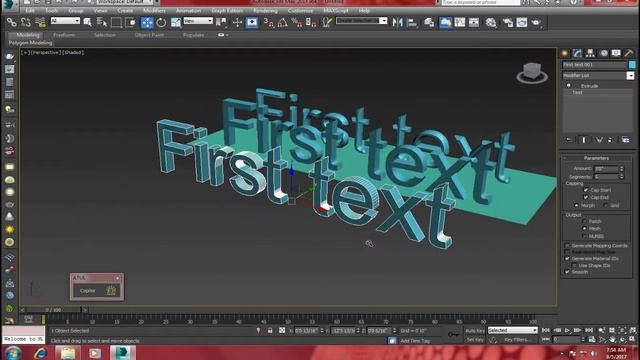Click the Mirror tool icon

397,22
